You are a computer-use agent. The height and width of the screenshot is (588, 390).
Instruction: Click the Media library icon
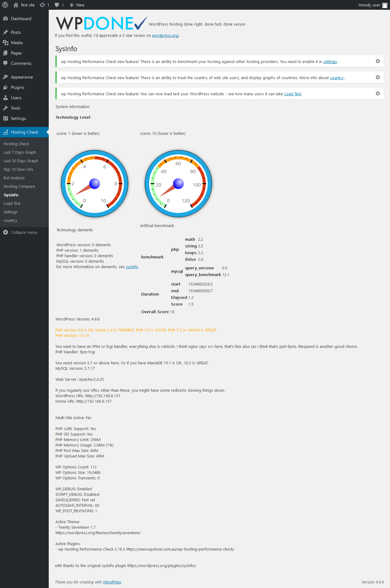click(5, 43)
